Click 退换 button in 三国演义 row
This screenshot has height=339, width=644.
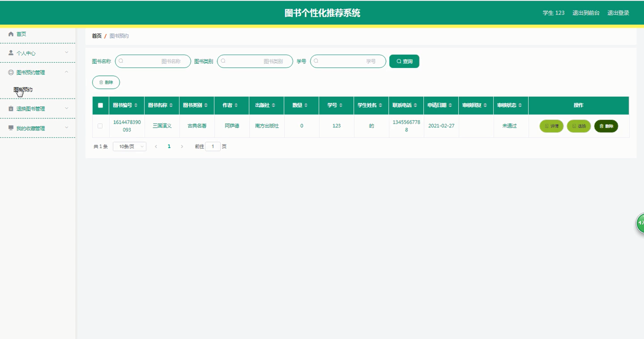579,126
